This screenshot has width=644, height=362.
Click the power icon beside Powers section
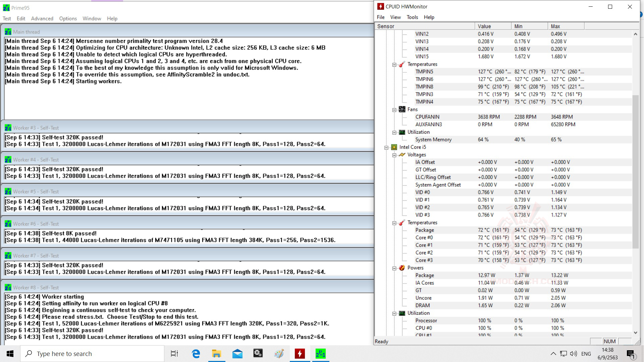coord(402,268)
